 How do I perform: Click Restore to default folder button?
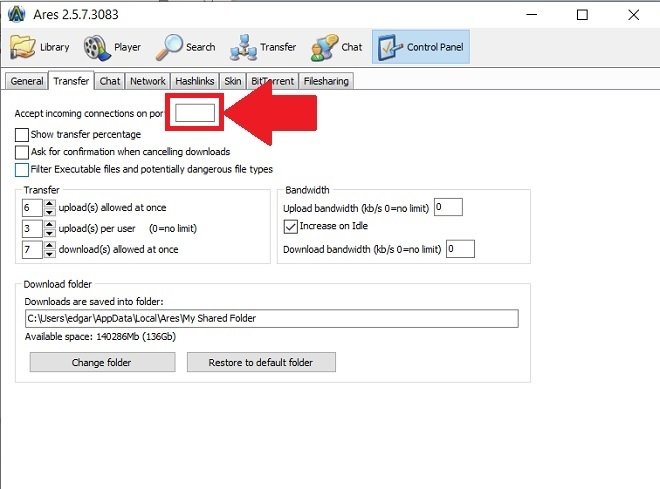tap(261, 362)
